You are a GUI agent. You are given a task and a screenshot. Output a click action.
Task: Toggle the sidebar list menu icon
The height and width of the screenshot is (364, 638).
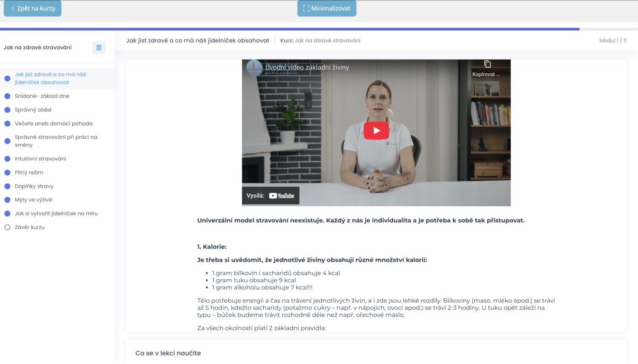[99, 48]
